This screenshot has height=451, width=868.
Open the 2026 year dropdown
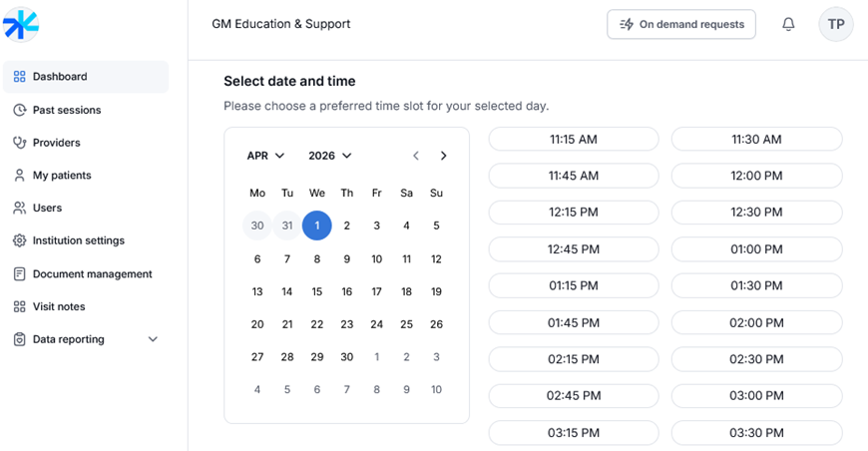(x=330, y=156)
